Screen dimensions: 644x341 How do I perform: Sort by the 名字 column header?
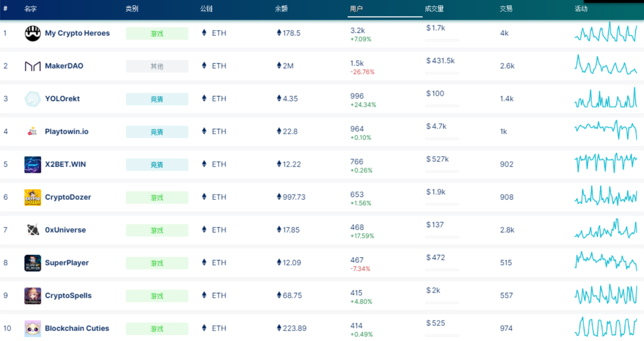(30, 9)
